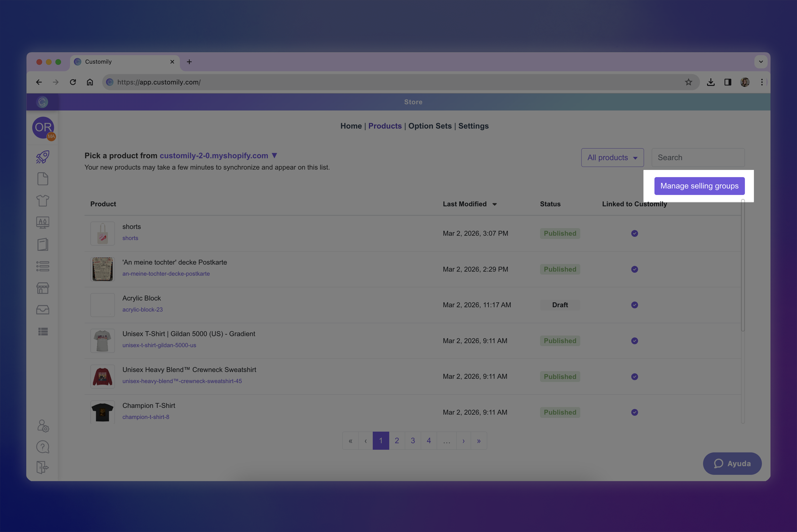This screenshot has width=797, height=532.
Task: Switch to the Option Sets tab
Action: point(430,126)
